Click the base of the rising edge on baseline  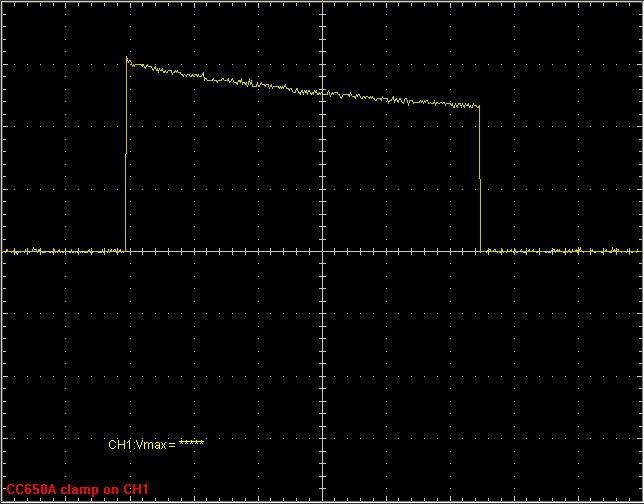point(126,250)
